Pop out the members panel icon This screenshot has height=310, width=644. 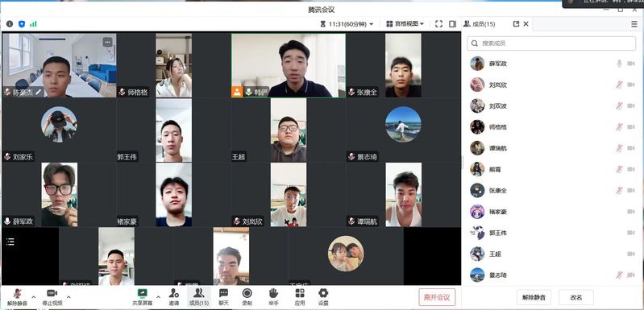click(x=517, y=24)
